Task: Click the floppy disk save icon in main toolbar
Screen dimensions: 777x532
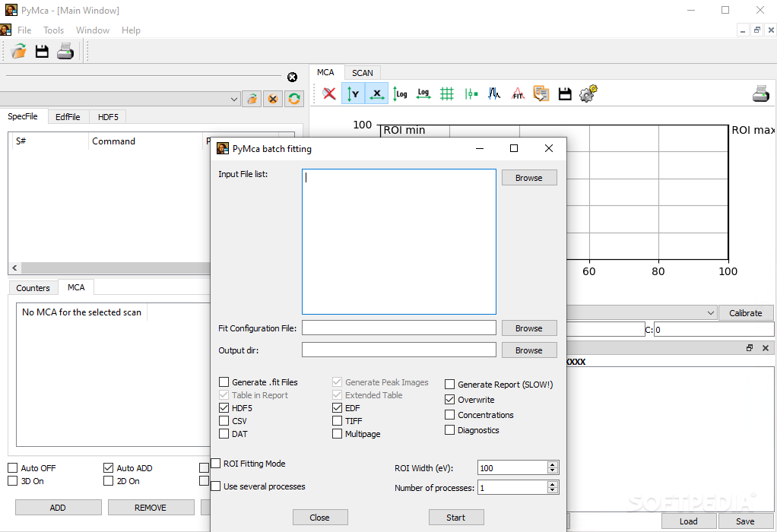Action: (42, 51)
